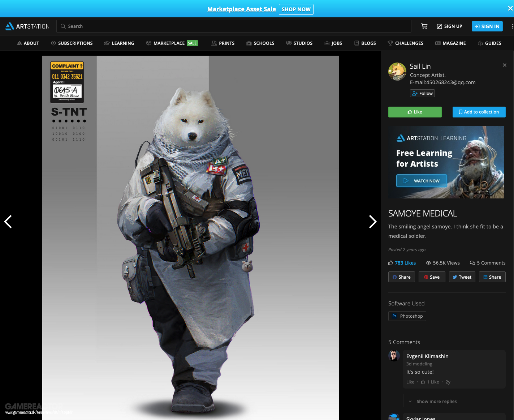Advance to next image with right chevron
Viewport: 514px width, 420px height.
372,222
